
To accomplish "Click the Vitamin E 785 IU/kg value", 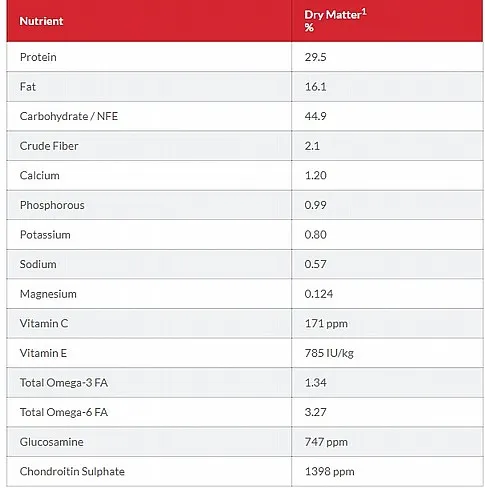I will click(x=329, y=353).
